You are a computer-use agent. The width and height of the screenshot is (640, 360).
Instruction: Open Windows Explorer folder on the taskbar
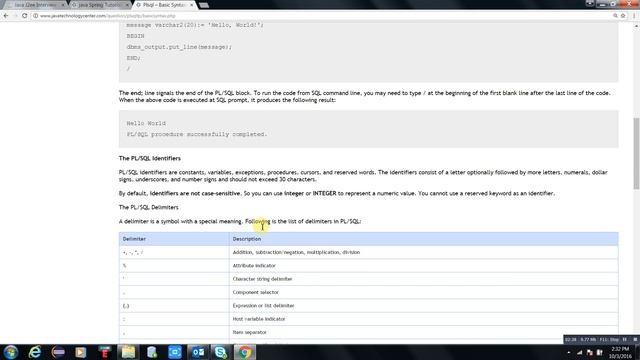tap(128, 352)
